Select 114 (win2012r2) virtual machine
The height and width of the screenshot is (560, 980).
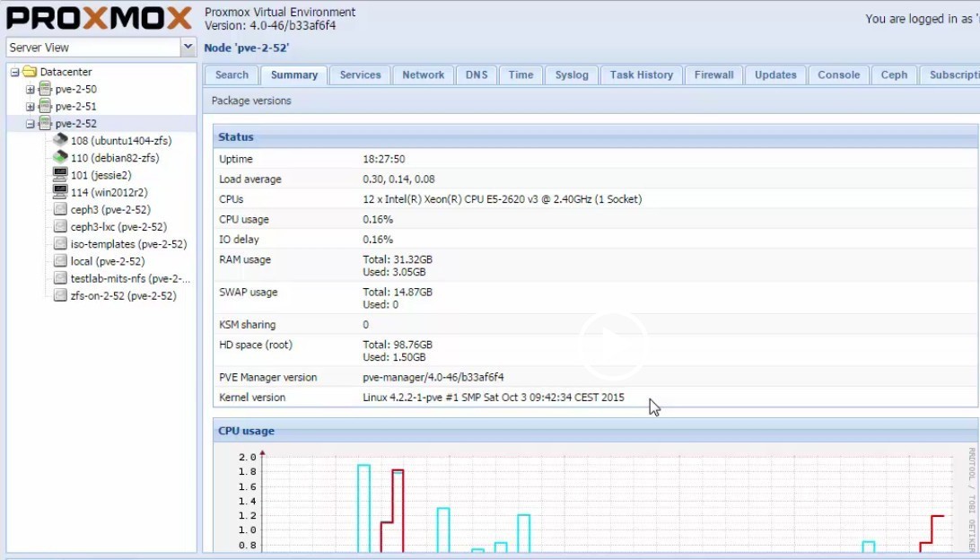tap(109, 192)
